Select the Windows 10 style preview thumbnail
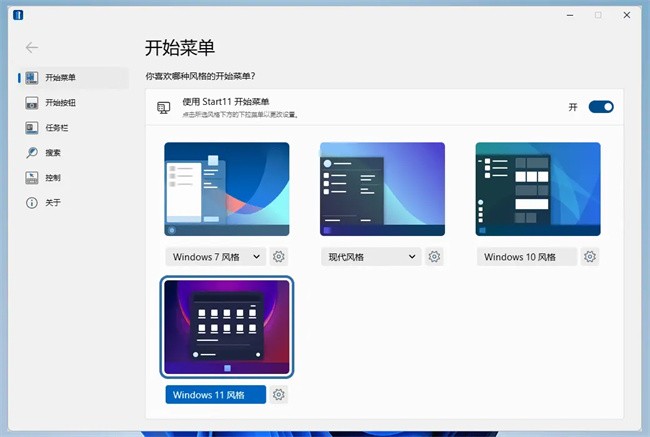The width and height of the screenshot is (650, 437). [x=537, y=189]
